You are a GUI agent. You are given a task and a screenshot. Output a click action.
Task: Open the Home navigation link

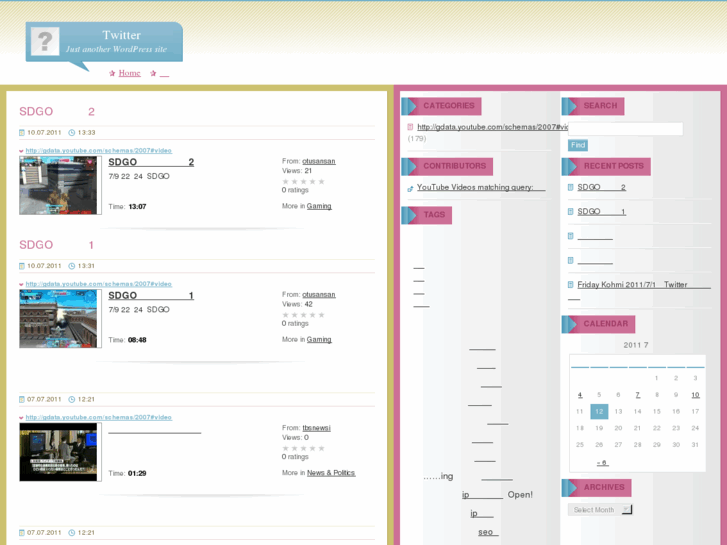[129, 73]
